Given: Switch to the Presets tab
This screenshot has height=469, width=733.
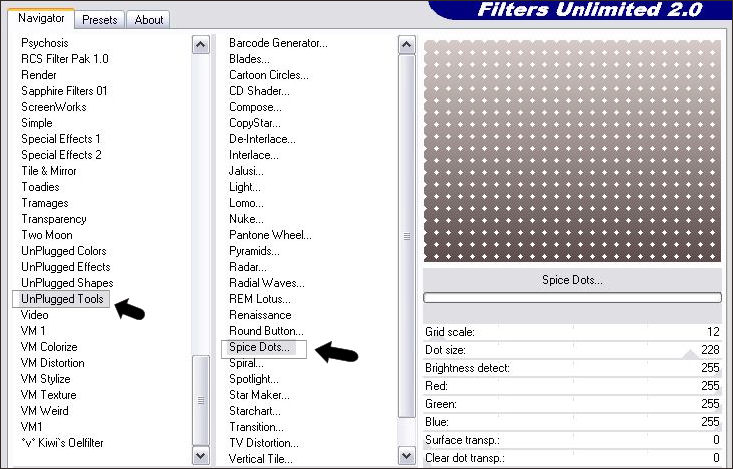Looking at the screenshot, I should click(100, 19).
